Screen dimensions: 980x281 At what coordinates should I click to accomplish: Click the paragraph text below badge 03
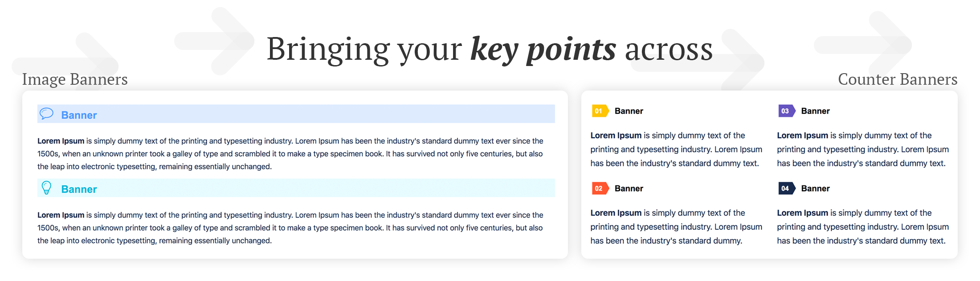(x=862, y=149)
